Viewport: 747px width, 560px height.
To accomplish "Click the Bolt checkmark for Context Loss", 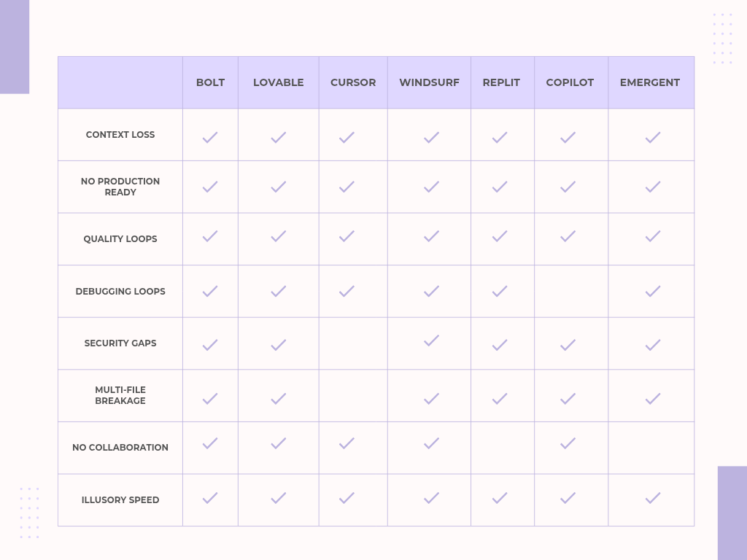I will pos(210,138).
